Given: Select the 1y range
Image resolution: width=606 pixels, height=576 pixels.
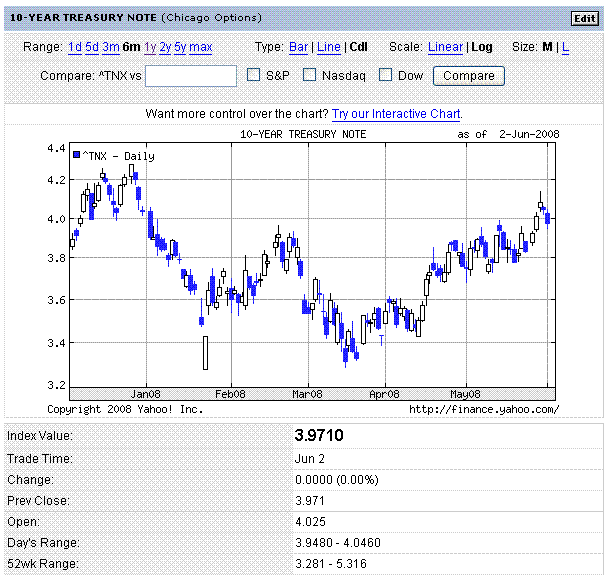Looking at the screenshot, I should coord(150,47).
